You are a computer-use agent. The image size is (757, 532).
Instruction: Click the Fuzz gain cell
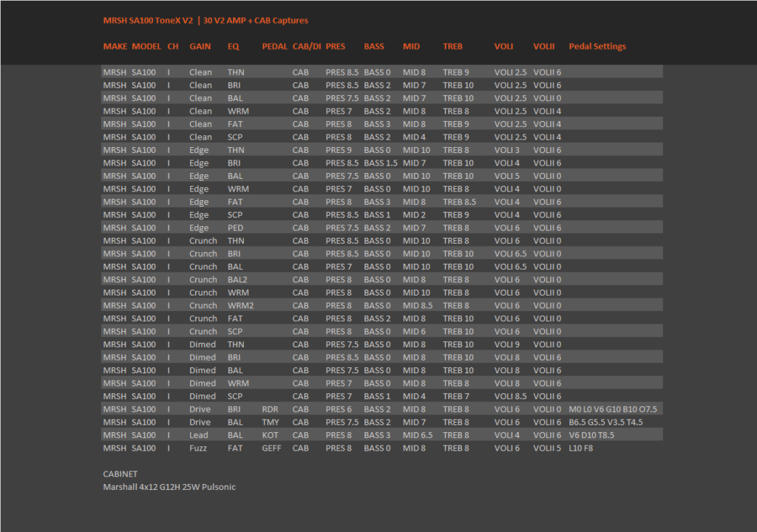198,449
